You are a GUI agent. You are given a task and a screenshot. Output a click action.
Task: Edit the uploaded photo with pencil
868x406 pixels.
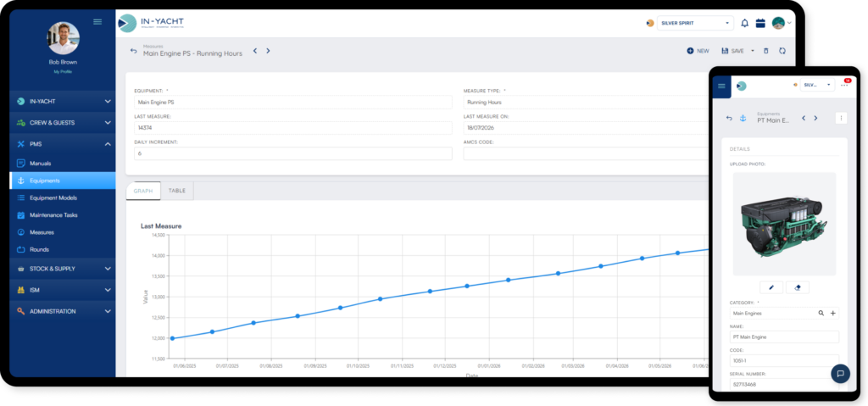coord(771,287)
